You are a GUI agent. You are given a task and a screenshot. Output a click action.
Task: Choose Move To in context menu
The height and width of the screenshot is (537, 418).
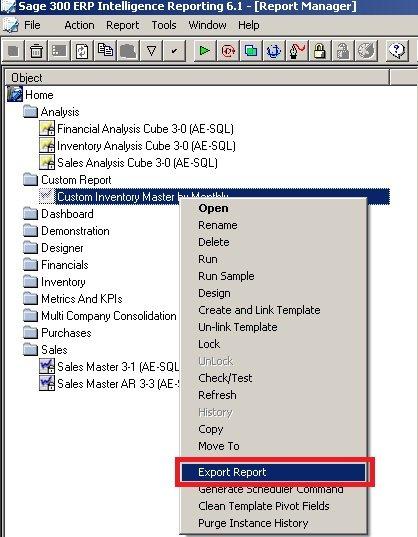[x=273, y=446]
